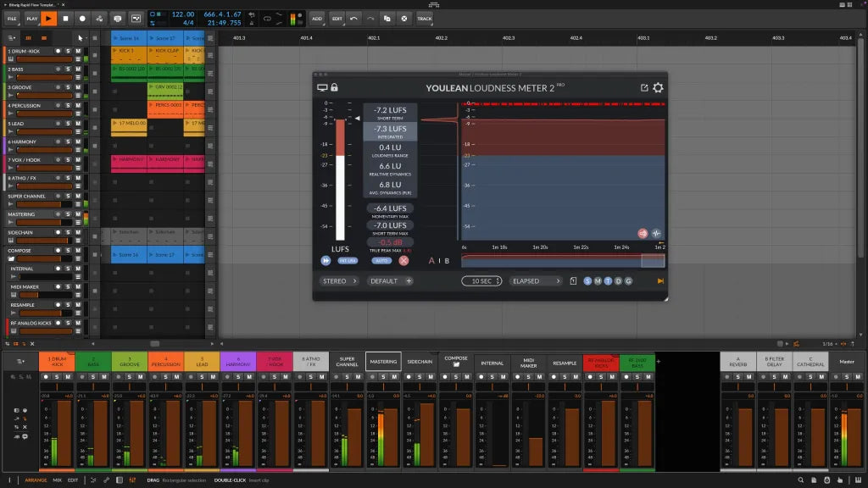
Task: Arm global recording with the Record button
Action: click(82, 19)
